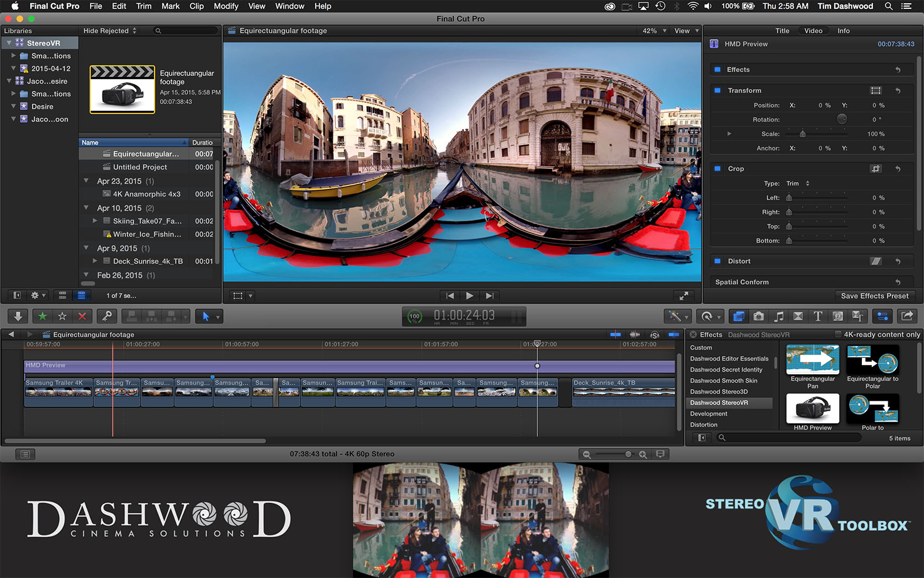924x578 pixels.
Task: Select the Dashwood Stereo3D effects category
Action: click(x=718, y=391)
